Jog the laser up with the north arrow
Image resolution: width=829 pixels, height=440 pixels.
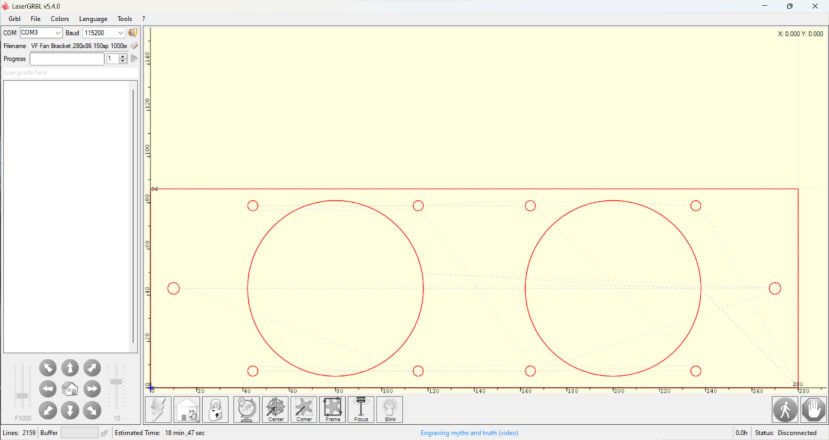70,368
